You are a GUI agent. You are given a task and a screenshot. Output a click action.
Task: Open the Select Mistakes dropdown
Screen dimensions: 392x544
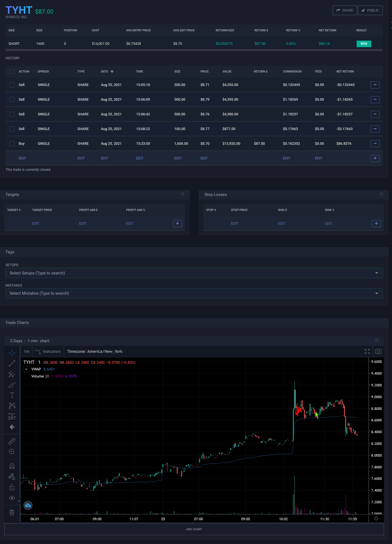click(x=194, y=293)
